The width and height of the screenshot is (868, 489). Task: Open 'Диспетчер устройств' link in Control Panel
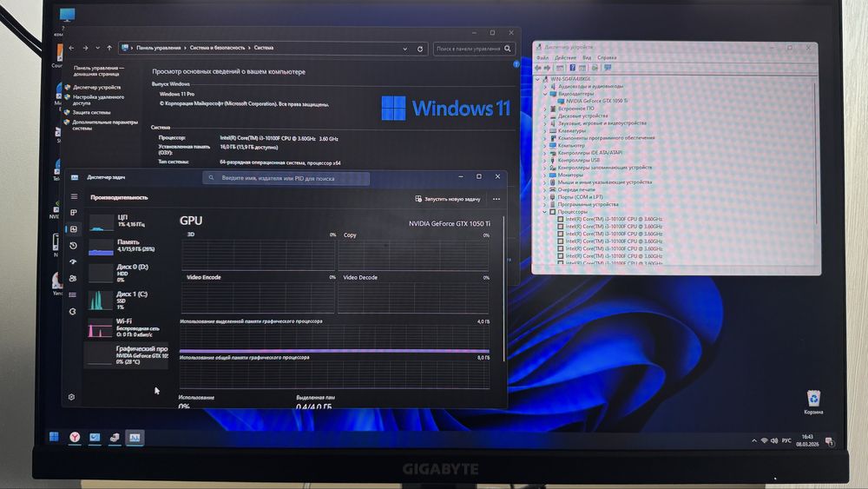[x=96, y=87]
